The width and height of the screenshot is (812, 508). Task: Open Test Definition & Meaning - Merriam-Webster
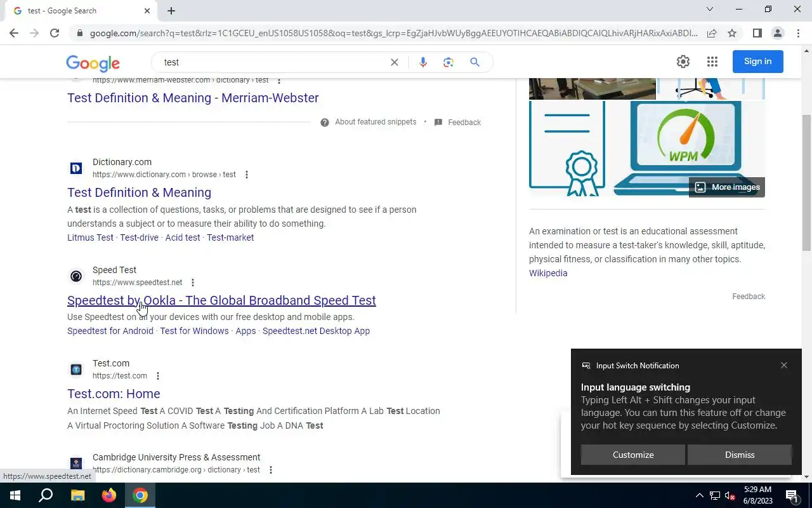[193, 98]
